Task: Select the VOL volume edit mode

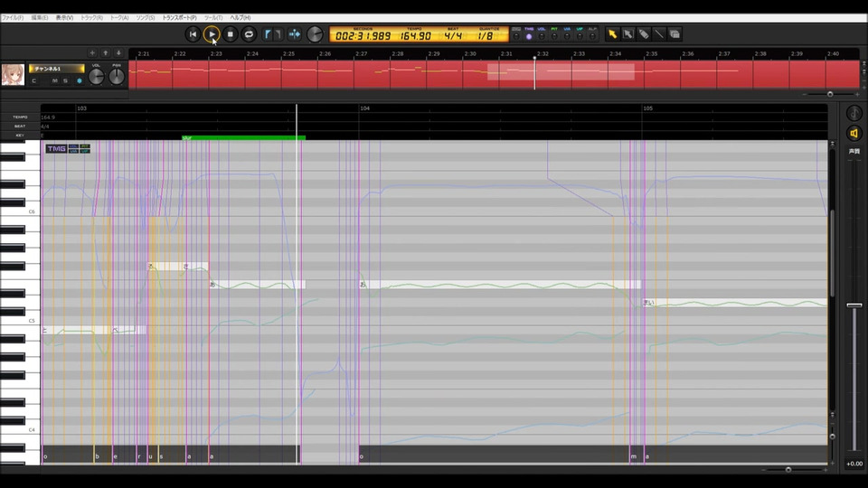Action: point(542,36)
